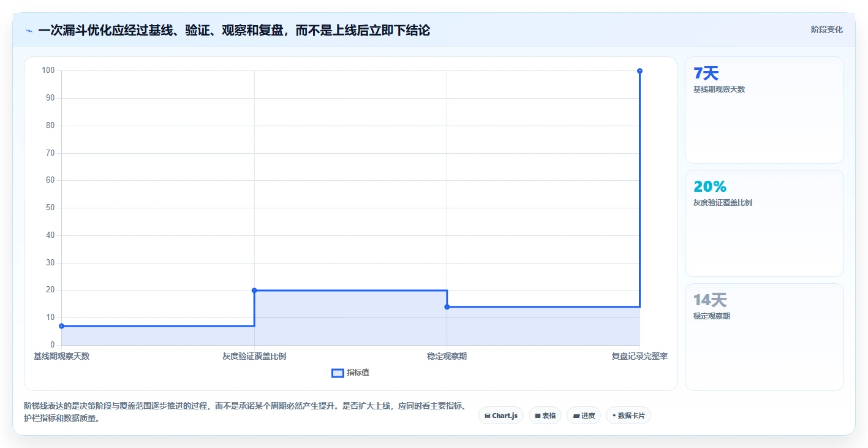Select the Chart.js tag chip

(501, 416)
